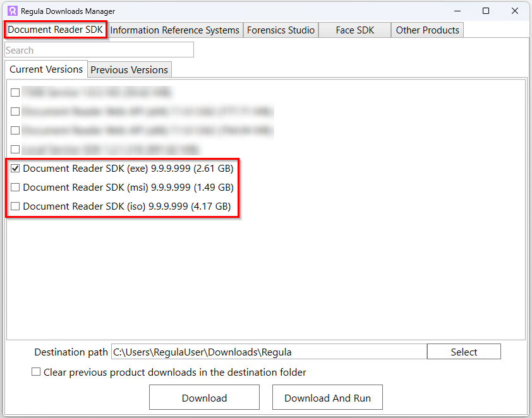Maximize the Regula Downloads Manager window
Image resolution: width=532 pixels, height=418 pixels.
coord(486,11)
